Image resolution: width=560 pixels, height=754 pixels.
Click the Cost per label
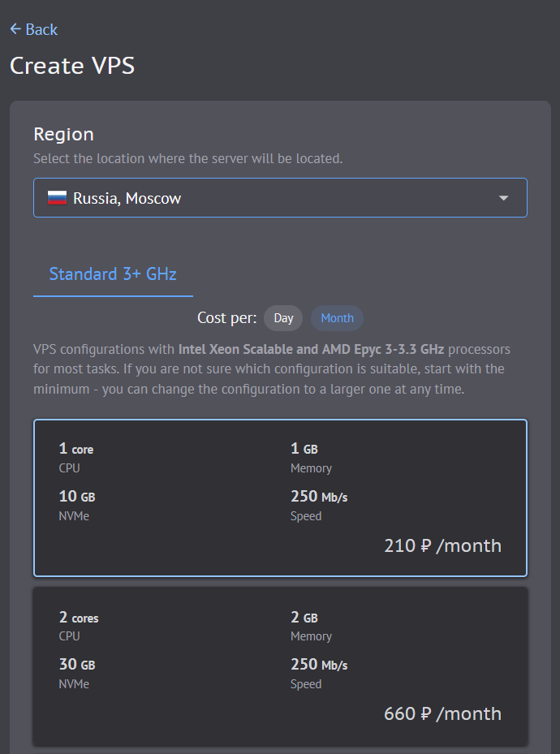click(x=226, y=318)
